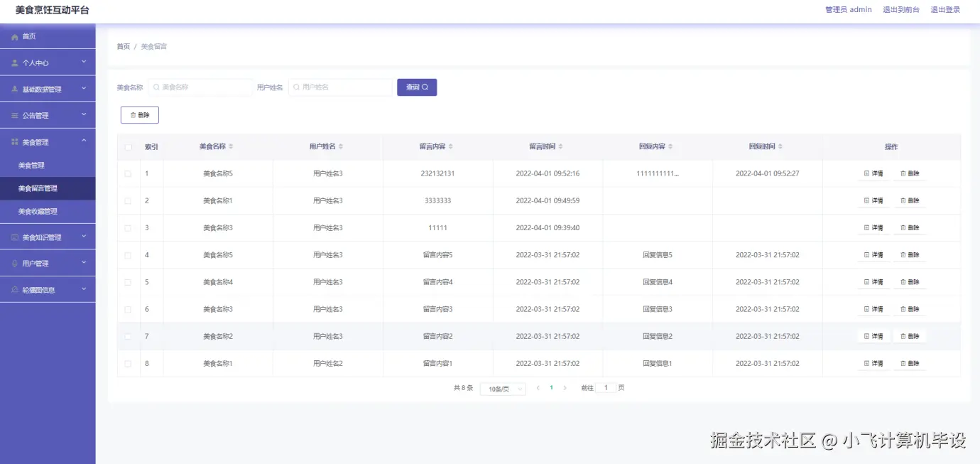Click 退出登录 link in header
Viewport: 980px width, 464px height.
[945, 10]
